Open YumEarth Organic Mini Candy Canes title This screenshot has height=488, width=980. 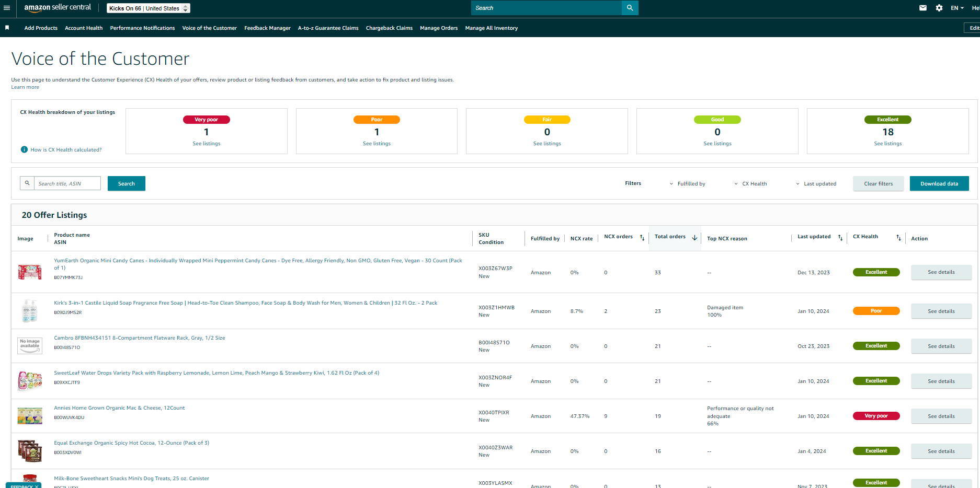click(258, 264)
